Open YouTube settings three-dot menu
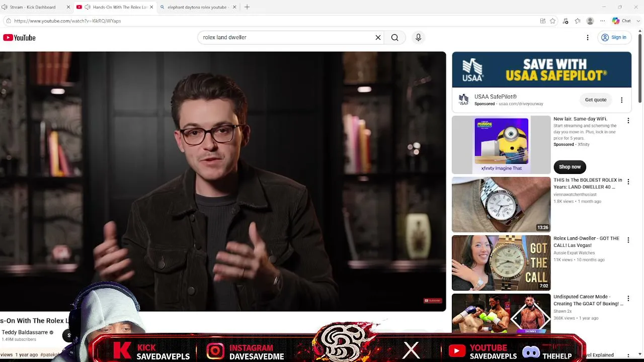644x362 pixels. click(588, 37)
